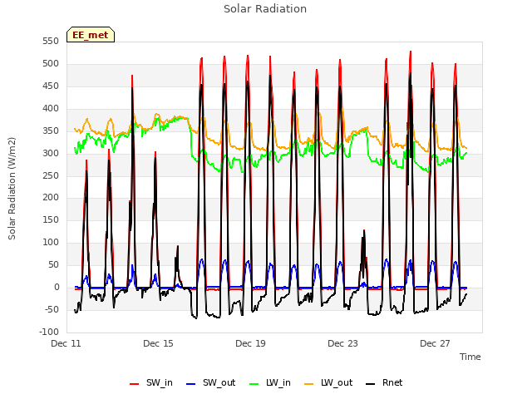Click the Solar Radiation chart title
The image size is (532, 399).
(x=265, y=9)
